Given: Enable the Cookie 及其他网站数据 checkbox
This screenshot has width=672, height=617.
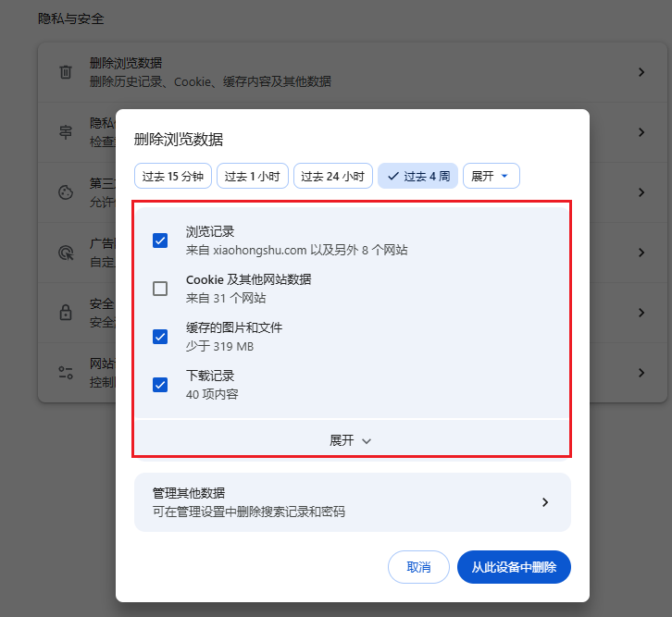Looking at the screenshot, I should pyautogui.click(x=160, y=289).
